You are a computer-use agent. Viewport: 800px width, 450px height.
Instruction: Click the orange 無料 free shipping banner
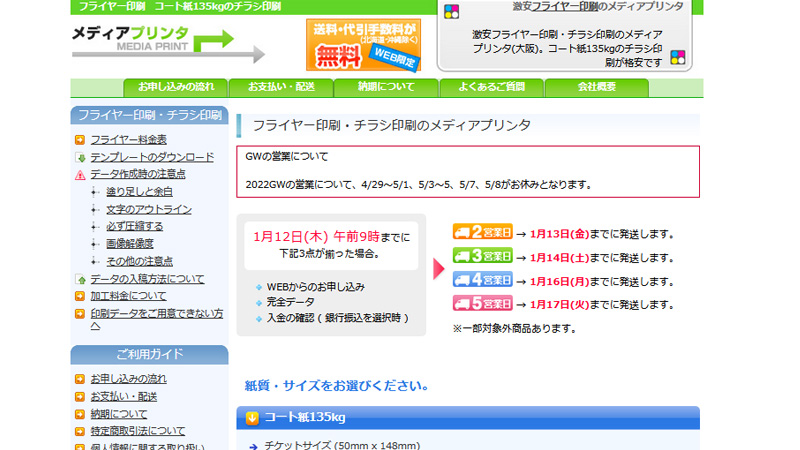pyautogui.click(x=364, y=44)
